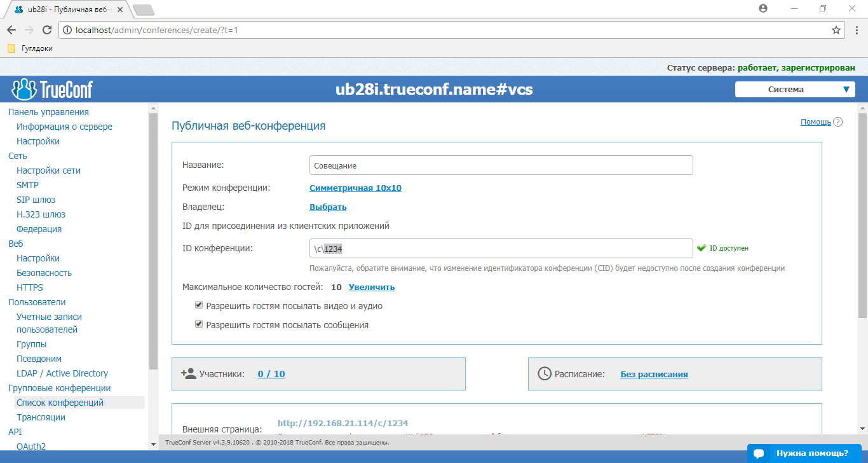Go to Настройки under Панель управления
This screenshot has width=868, height=463.
tap(38, 141)
